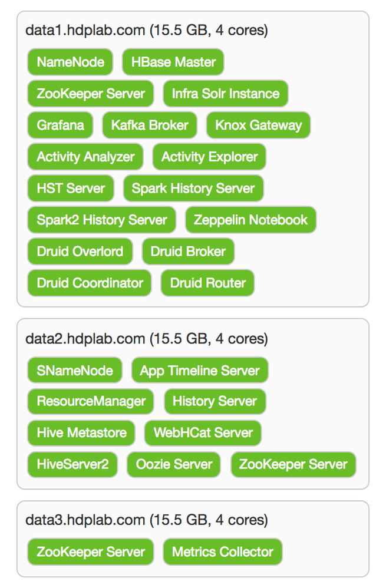Click the Hive Metastore tag

[x=81, y=433]
